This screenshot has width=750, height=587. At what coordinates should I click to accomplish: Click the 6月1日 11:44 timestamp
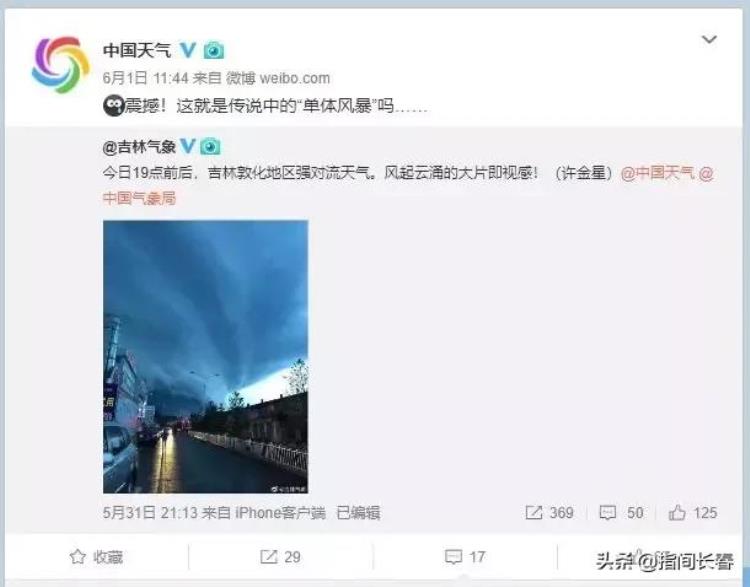click(x=145, y=78)
